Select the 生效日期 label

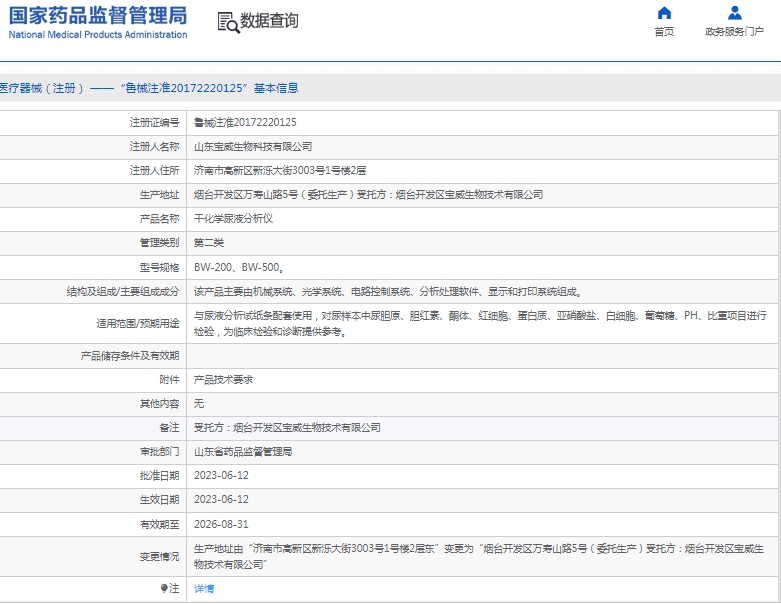[159, 499]
